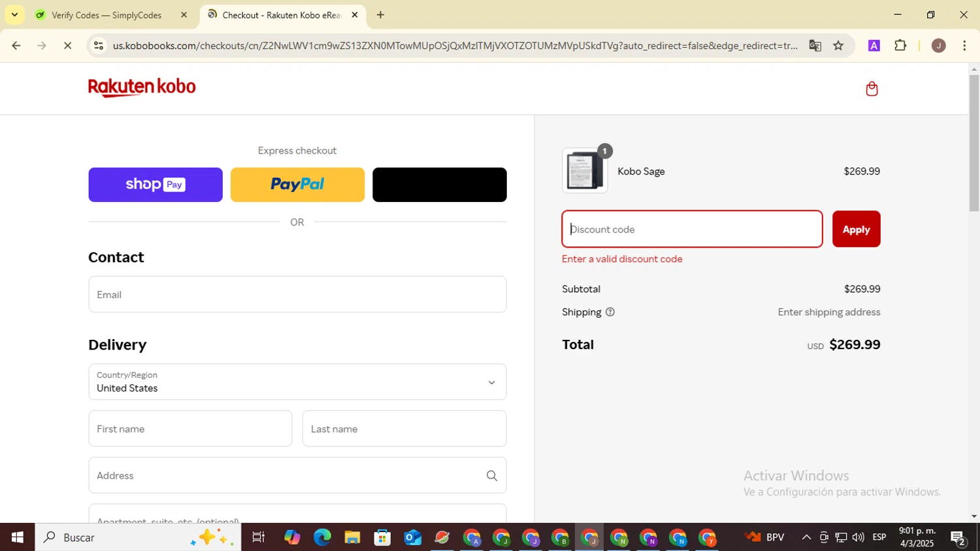Open the notification center
The height and width of the screenshot is (551, 980).
pyautogui.click(x=958, y=538)
